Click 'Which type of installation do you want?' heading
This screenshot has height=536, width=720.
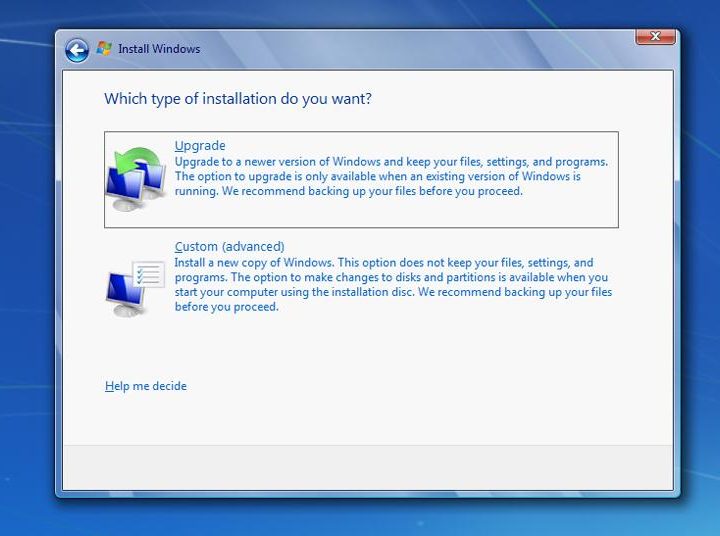coord(238,99)
